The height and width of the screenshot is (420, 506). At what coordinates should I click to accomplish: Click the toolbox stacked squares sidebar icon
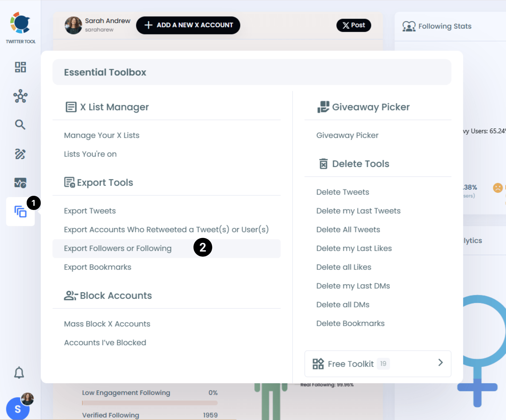click(20, 211)
